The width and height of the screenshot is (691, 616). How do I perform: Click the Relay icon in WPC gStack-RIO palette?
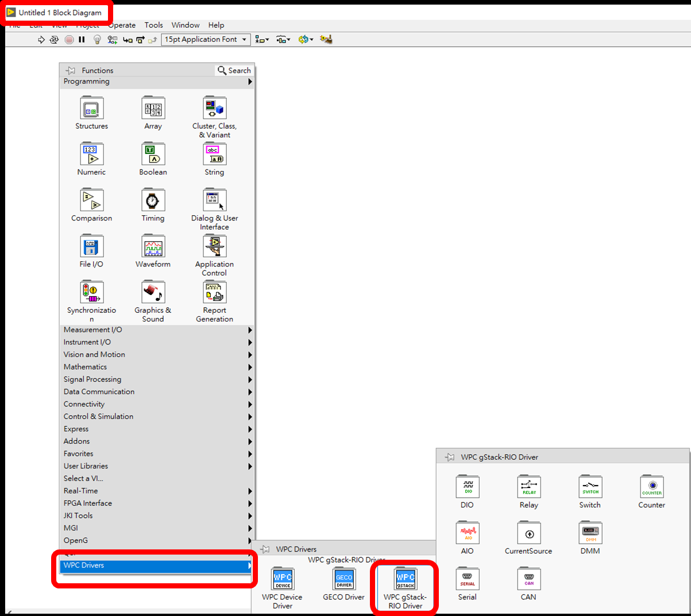point(528,487)
